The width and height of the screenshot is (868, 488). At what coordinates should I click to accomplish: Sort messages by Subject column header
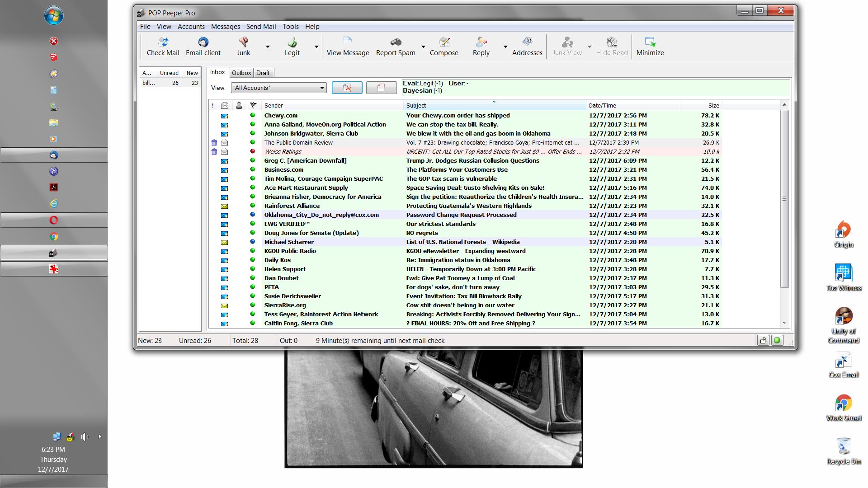(495, 105)
